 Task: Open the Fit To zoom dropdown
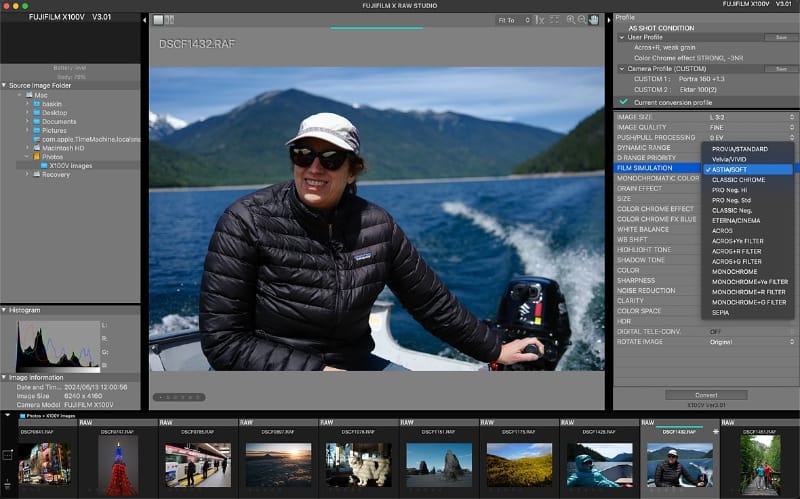[514, 20]
